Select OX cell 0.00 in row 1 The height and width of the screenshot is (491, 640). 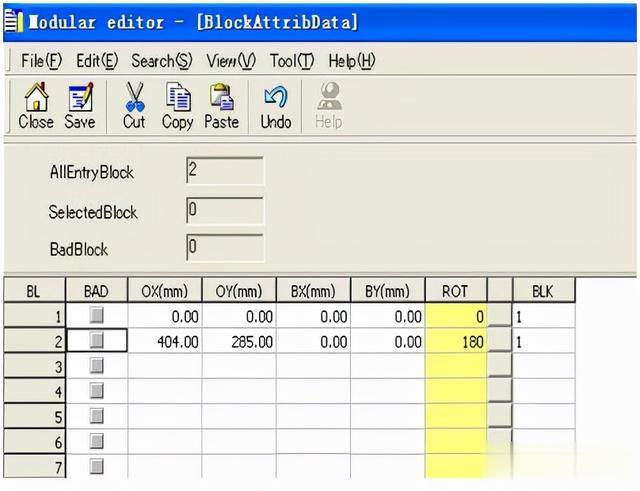tap(165, 315)
